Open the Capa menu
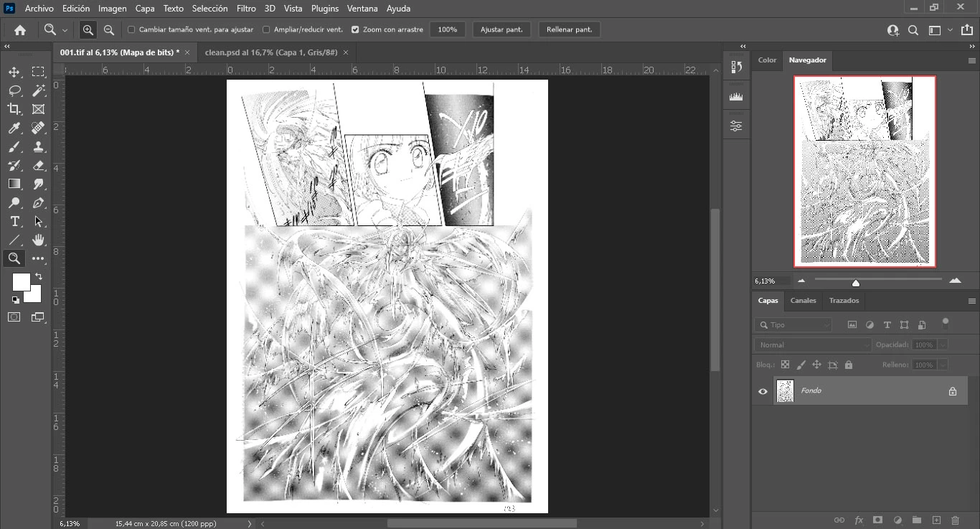 pos(145,9)
